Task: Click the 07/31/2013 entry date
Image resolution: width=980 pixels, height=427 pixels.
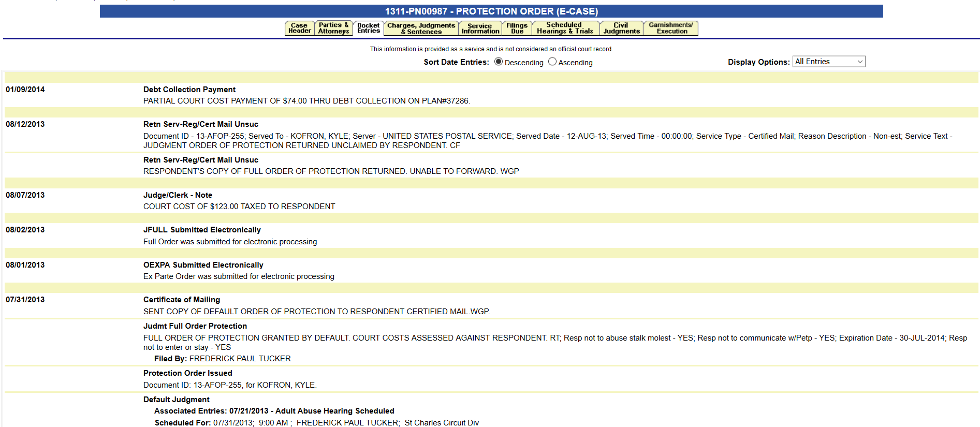Action: point(25,300)
